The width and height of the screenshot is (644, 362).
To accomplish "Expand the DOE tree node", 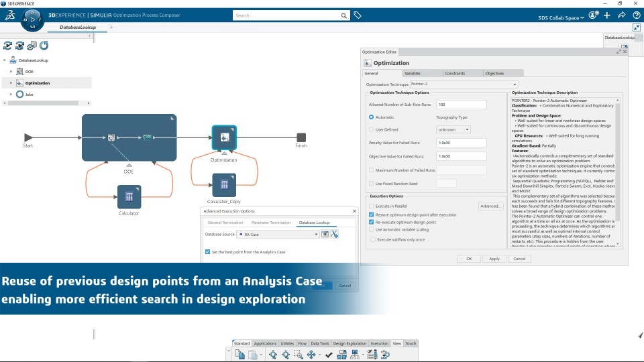I will pyautogui.click(x=11, y=72).
